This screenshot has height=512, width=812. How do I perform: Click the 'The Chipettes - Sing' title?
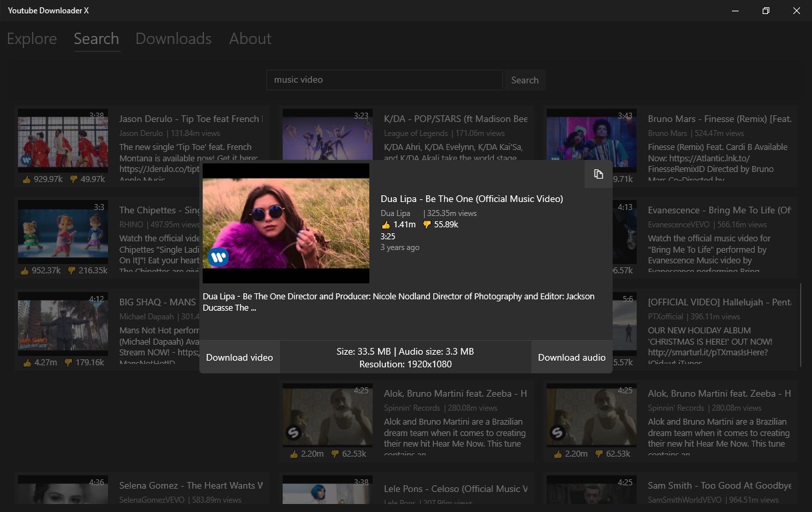tap(159, 210)
